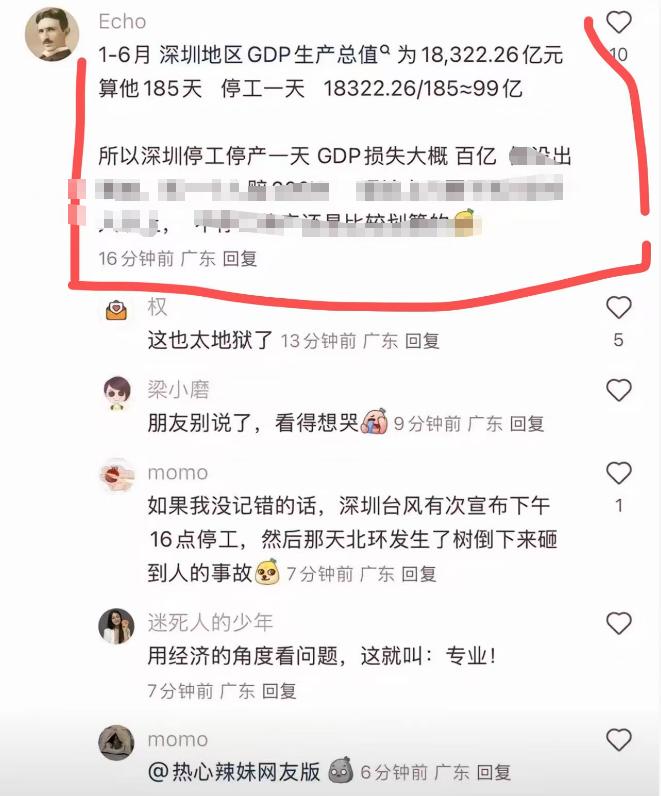The width and height of the screenshot is (661, 796).
Task: Tap the search icon next to 生产总值
Action: [384, 49]
